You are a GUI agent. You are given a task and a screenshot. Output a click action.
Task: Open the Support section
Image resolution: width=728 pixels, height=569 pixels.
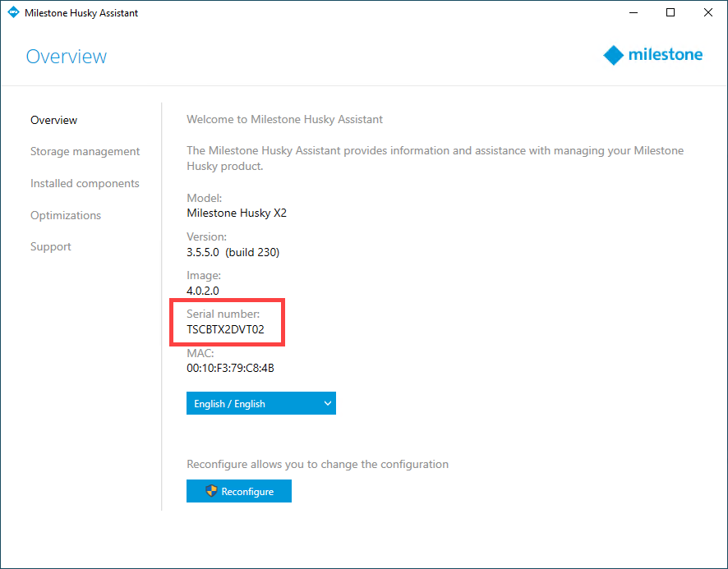51,246
